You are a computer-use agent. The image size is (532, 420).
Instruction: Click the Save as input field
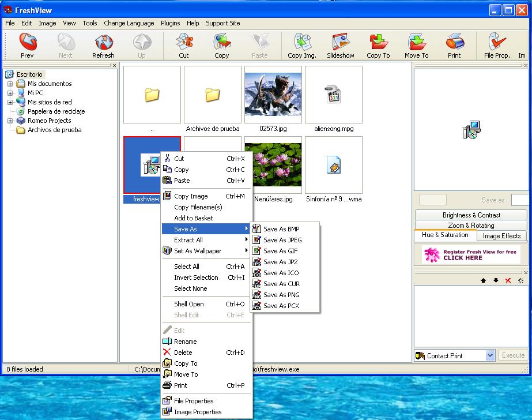[521, 200]
